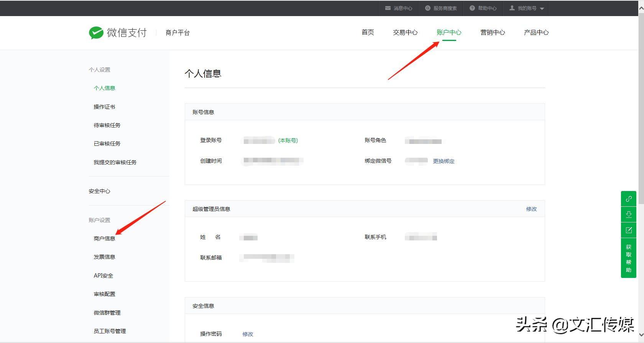
Task: Click the 登录账号 label
Action: point(211,140)
